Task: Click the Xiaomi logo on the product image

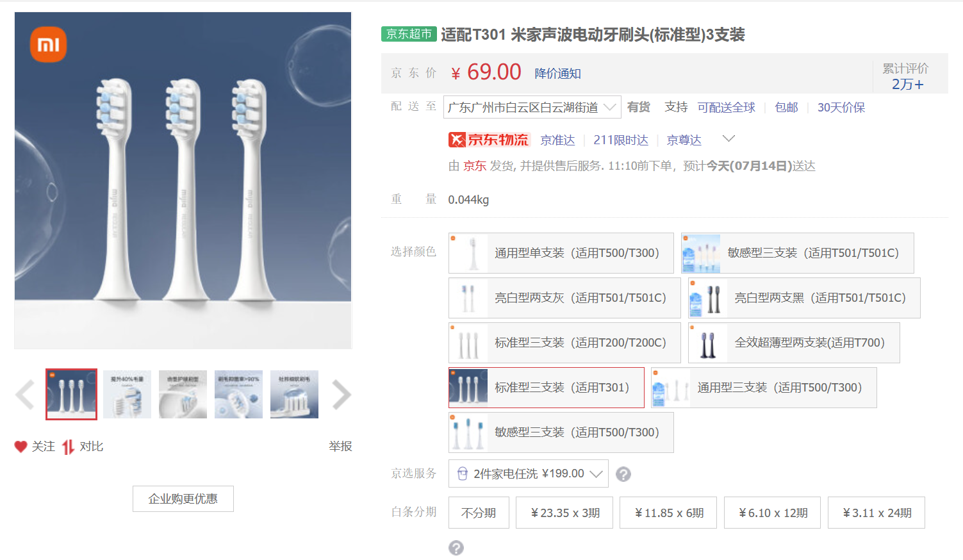Action: (48, 44)
